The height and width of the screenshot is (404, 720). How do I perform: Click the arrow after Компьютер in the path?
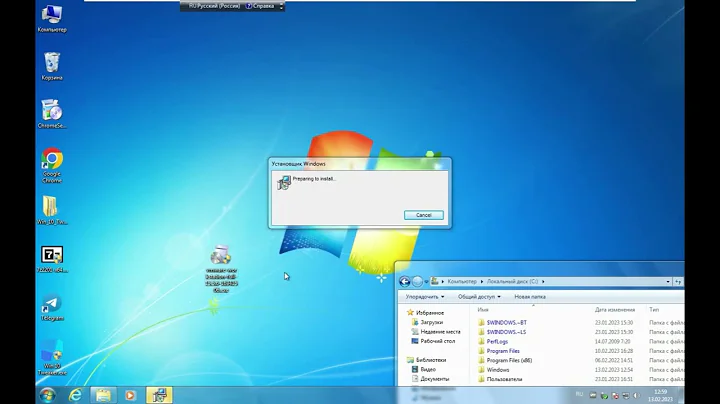(482, 282)
